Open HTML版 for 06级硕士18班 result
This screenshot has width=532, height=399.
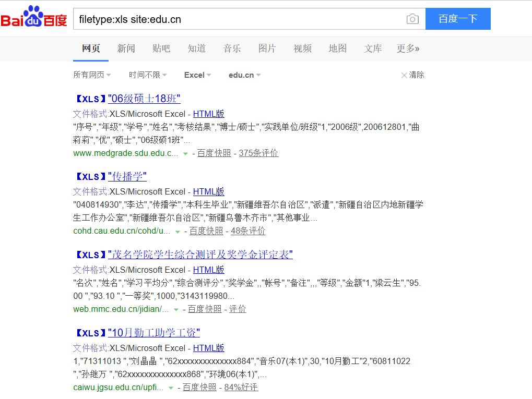click(x=209, y=114)
